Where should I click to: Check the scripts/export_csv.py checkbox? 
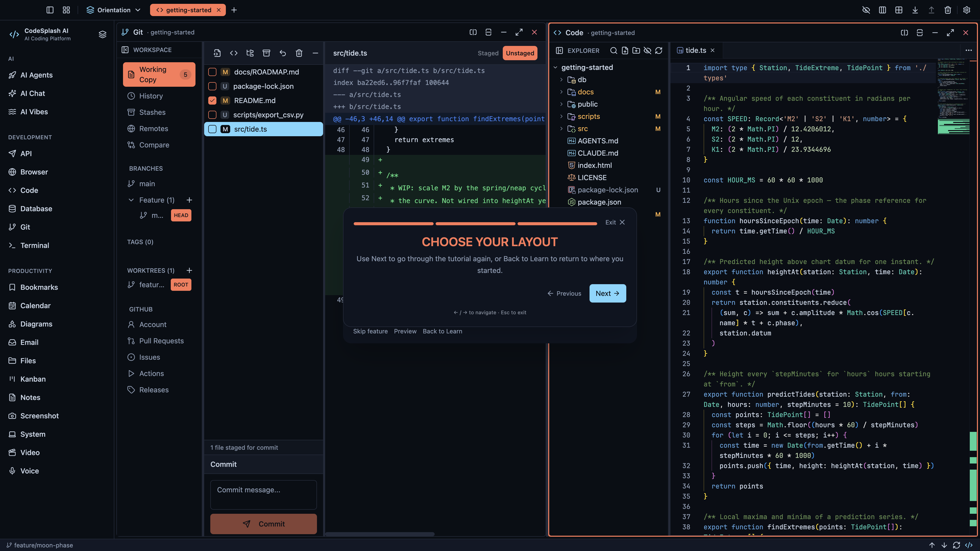(212, 115)
